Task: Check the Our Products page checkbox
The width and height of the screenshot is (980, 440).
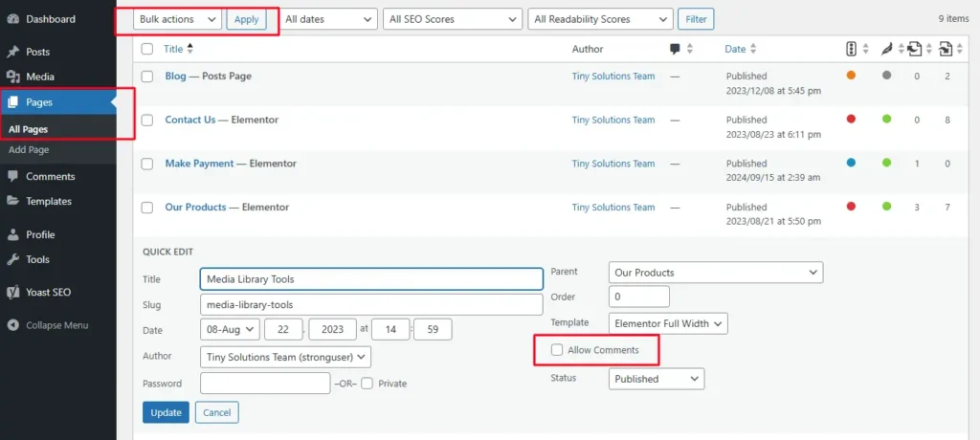Action: tap(146, 208)
